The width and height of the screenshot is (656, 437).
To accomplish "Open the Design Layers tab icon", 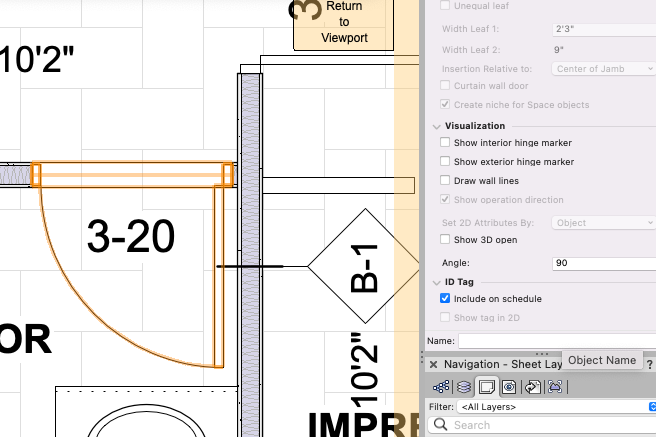I will [x=465, y=386].
